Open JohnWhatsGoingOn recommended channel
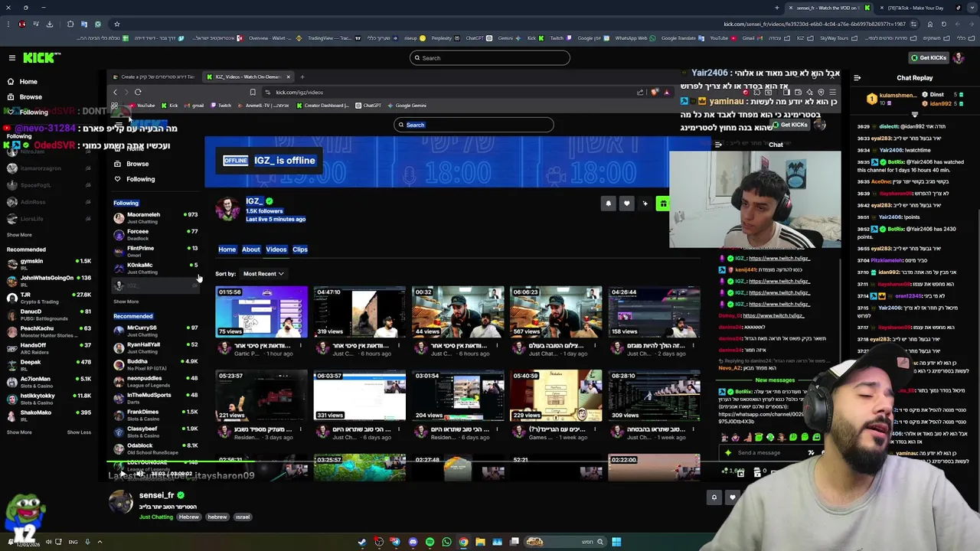This screenshot has width=980, height=551. (48, 281)
